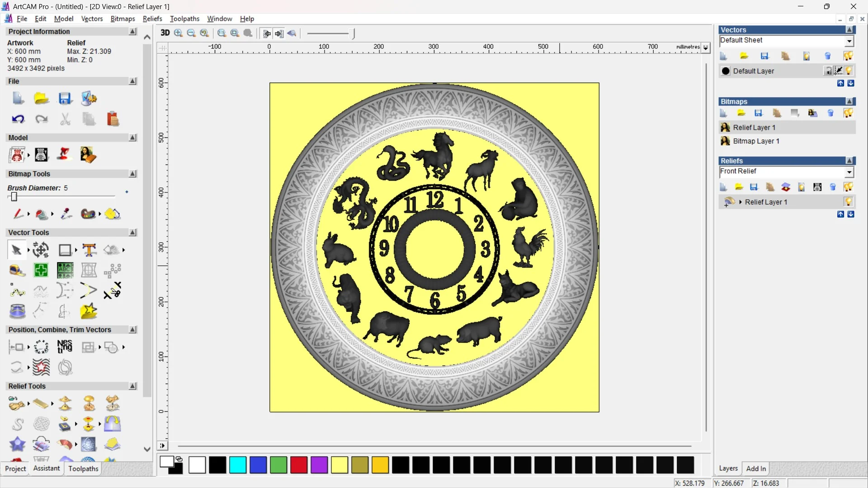Open the Measure tool in Vector Tools
The image size is (868, 488).
pos(17,270)
